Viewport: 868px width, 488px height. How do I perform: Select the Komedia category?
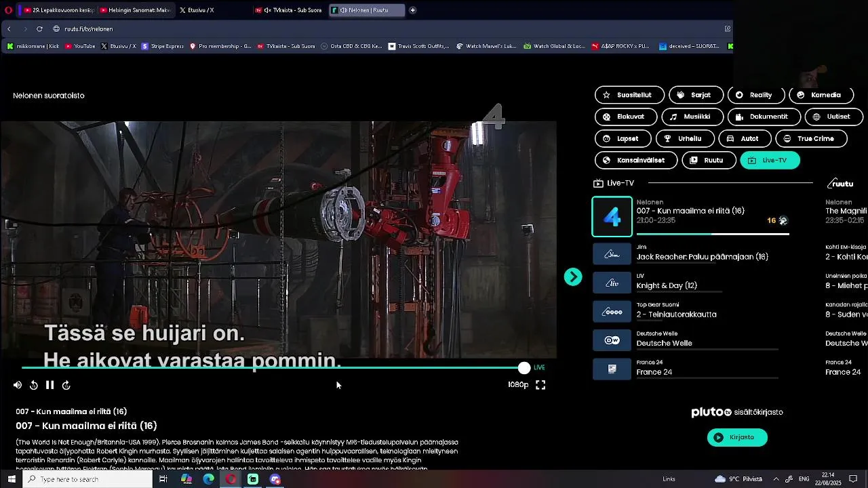pos(821,95)
